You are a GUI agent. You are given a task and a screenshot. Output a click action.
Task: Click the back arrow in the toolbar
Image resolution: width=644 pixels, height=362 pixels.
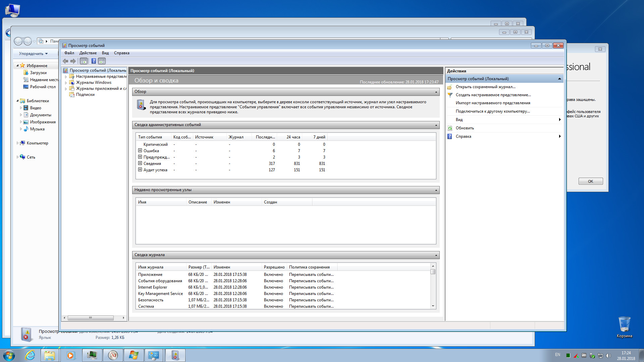65,61
